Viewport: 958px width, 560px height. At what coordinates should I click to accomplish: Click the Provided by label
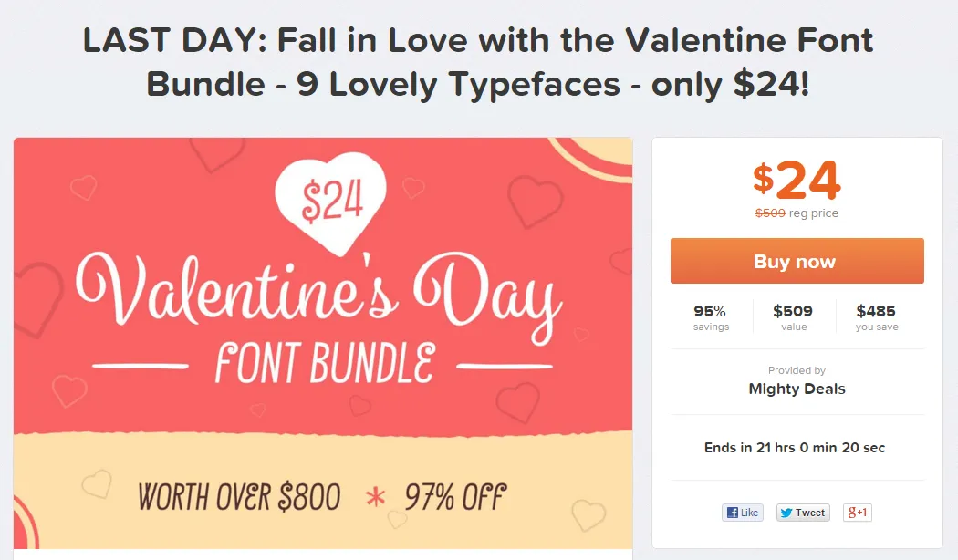[797, 370]
